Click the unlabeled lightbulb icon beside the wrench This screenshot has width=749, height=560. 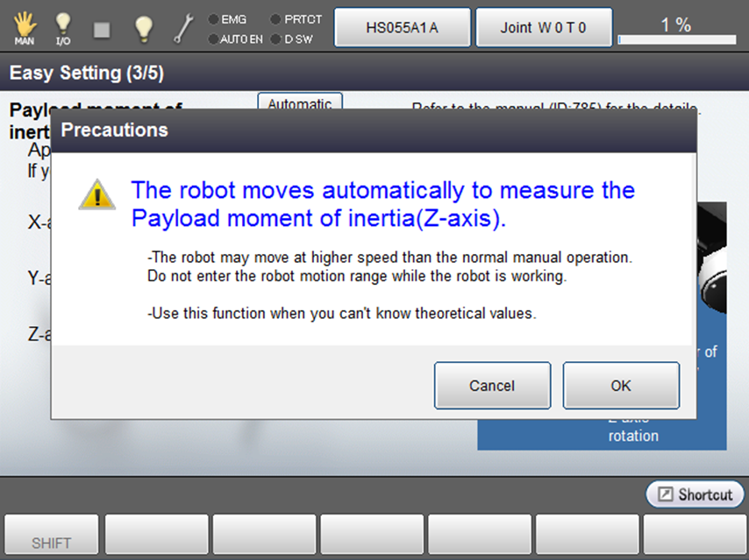tap(144, 29)
